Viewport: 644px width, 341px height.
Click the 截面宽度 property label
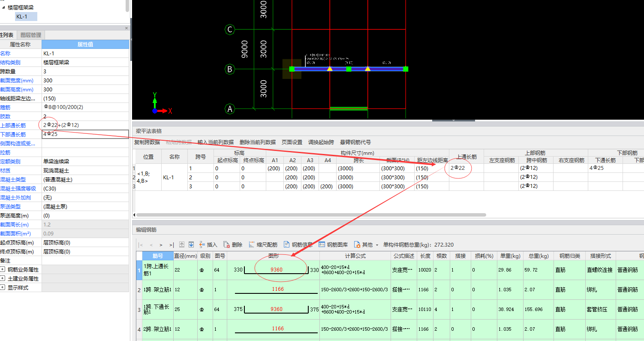coord(17,80)
